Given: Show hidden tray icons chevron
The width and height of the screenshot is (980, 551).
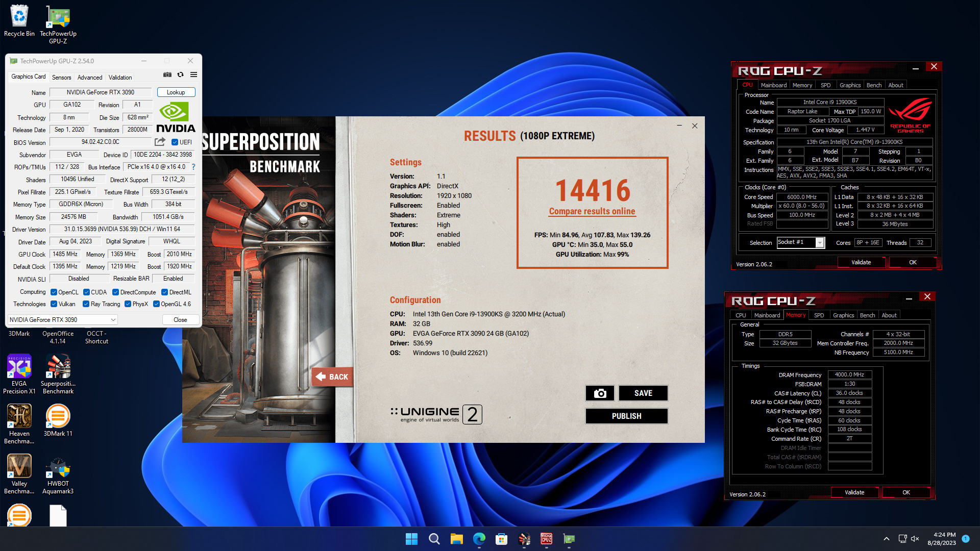Looking at the screenshot, I should [887, 539].
